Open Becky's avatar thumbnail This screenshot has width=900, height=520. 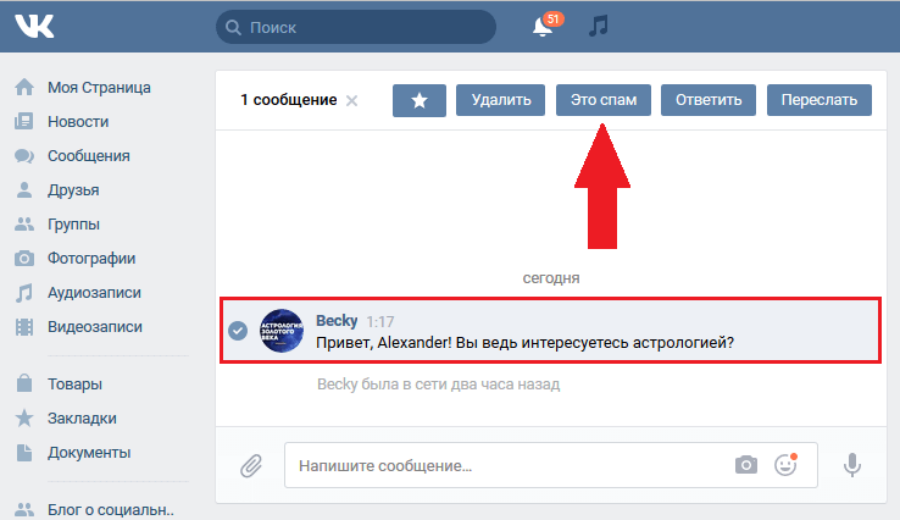pos(281,331)
